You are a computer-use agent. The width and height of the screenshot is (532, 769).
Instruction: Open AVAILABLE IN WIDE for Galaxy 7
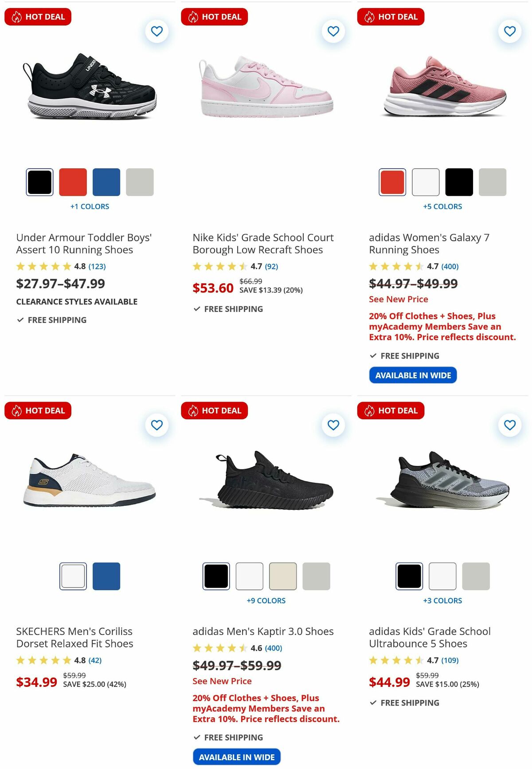point(413,375)
